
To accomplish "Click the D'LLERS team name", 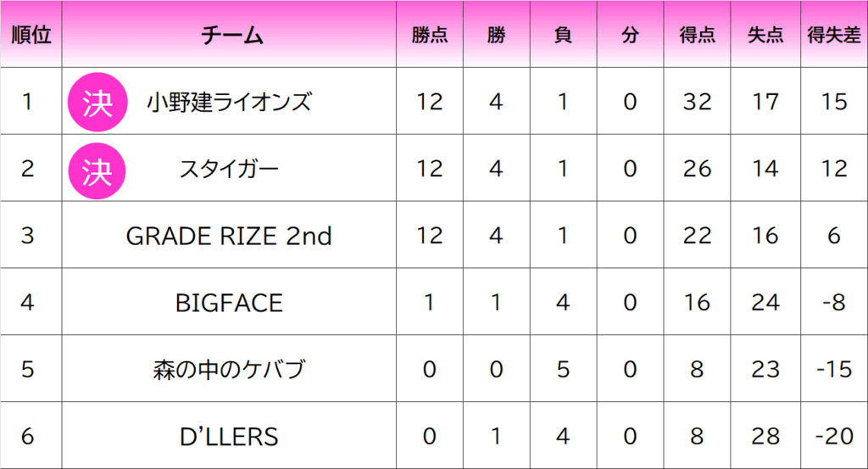I will (229, 437).
